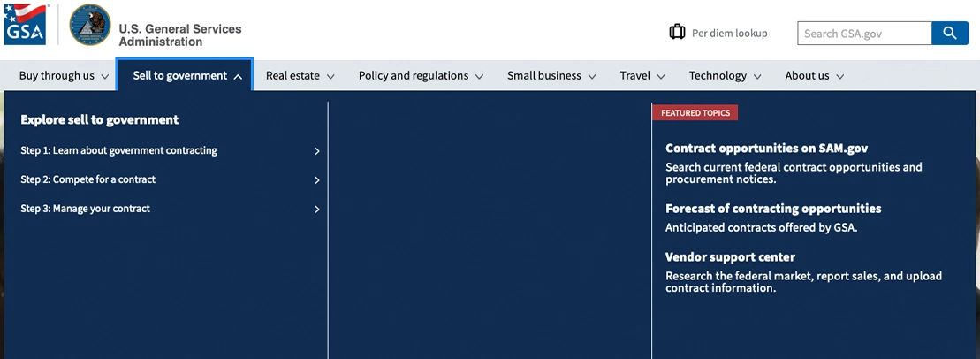
Task: Expand the Technology menu
Action: tap(725, 76)
